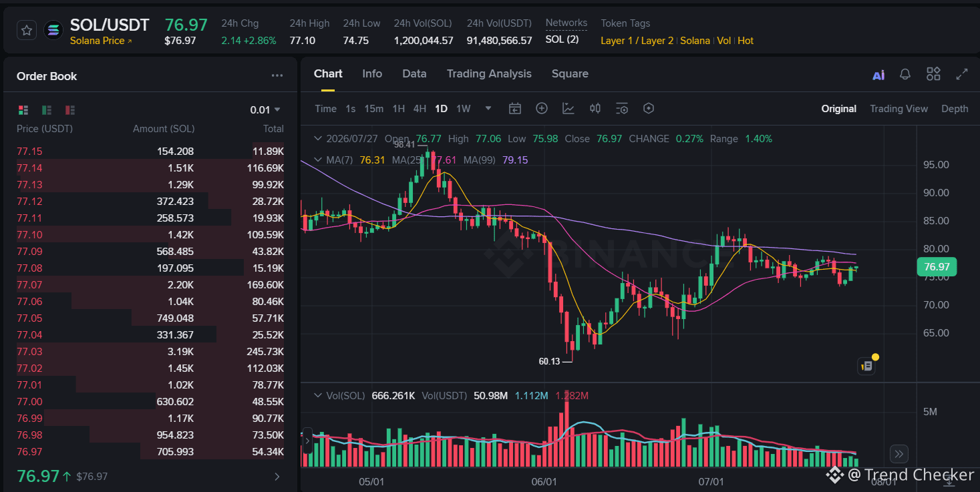980x492 pixels.
Task: Click the hexagon settings icon in toolbar
Action: click(x=648, y=109)
